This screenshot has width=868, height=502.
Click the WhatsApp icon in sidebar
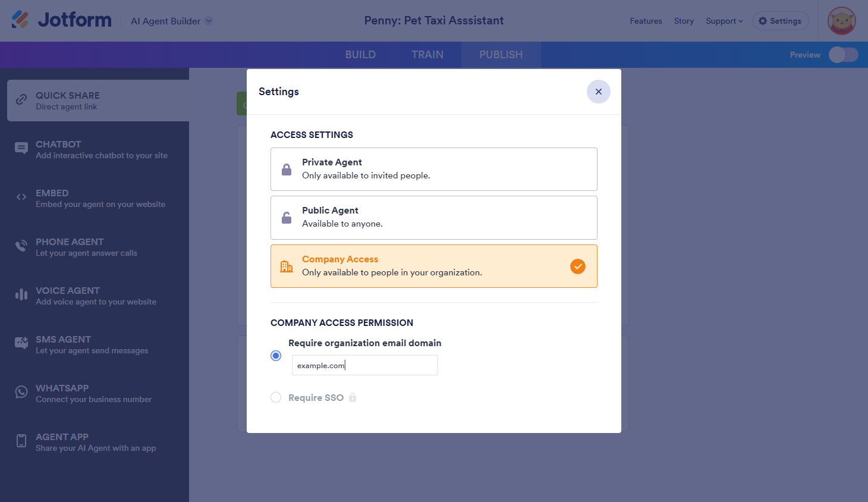pyautogui.click(x=21, y=393)
